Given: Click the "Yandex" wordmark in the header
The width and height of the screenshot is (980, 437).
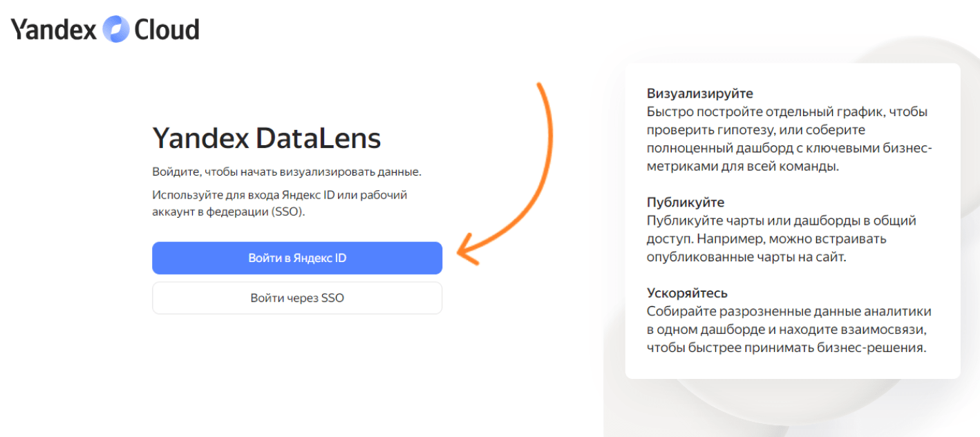Looking at the screenshot, I should click(x=53, y=29).
